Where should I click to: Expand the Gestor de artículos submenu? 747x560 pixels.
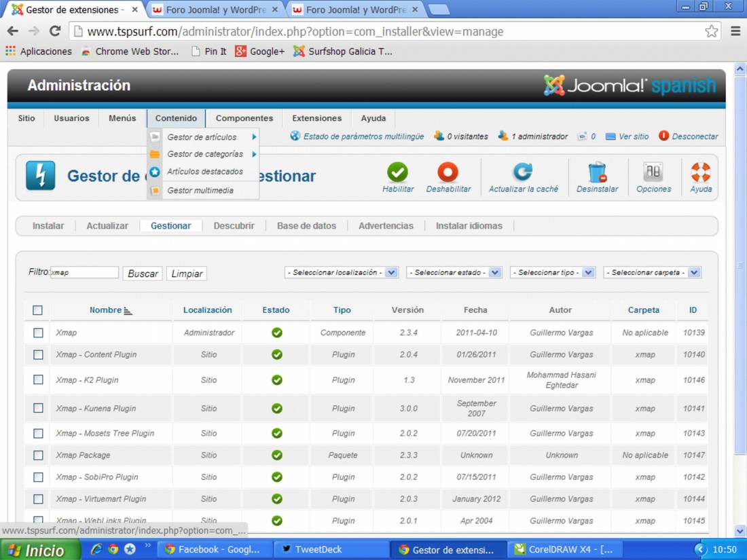pos(255,137)
